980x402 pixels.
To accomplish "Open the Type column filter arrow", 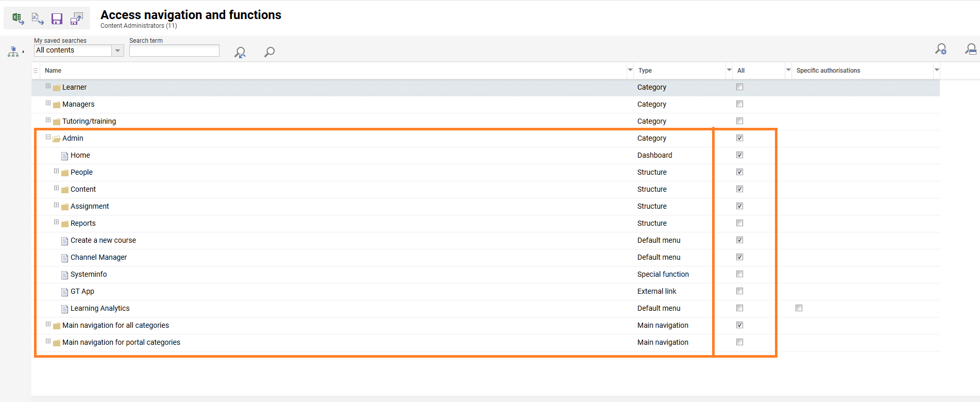I will pyautogui.click(x=729, y=70).
